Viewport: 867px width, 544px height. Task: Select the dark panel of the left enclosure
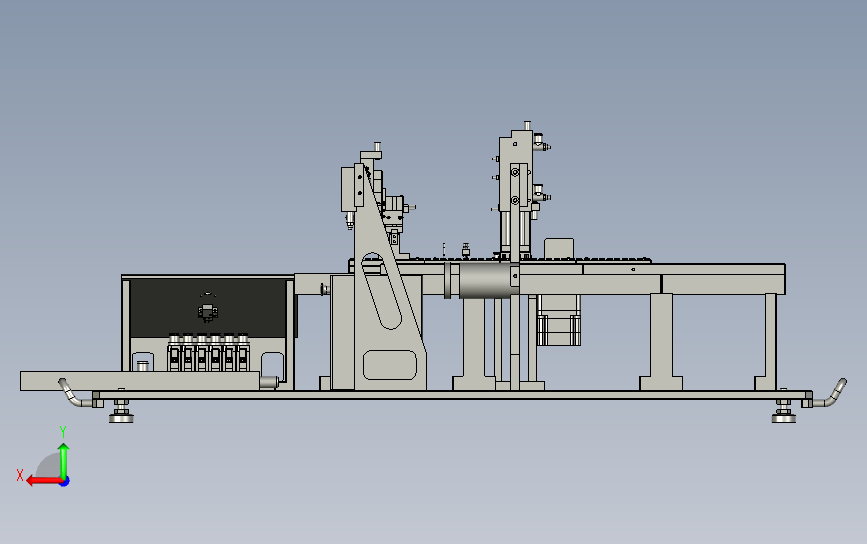click(x=208, y=308)
